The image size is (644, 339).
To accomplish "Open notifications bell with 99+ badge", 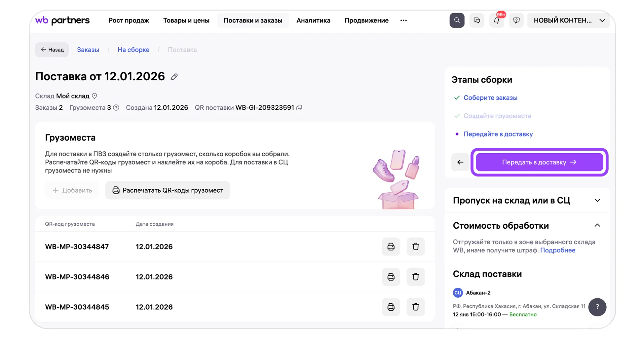I will (x=496, y=20).
